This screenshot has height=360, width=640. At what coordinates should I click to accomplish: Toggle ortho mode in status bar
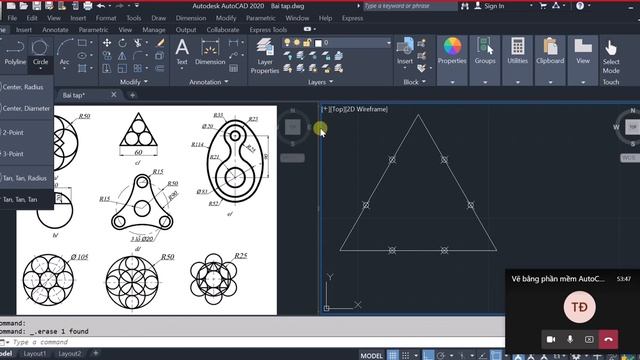(x=428, y=356)
